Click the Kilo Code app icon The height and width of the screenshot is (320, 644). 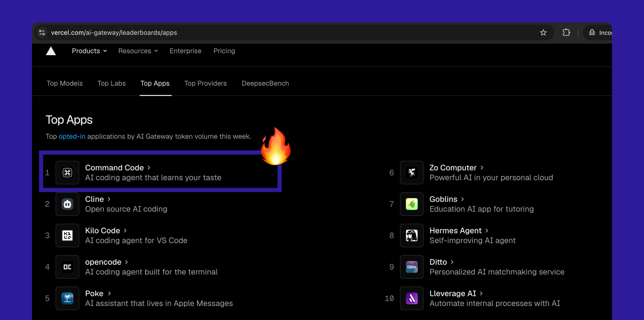tap(67, 235)
